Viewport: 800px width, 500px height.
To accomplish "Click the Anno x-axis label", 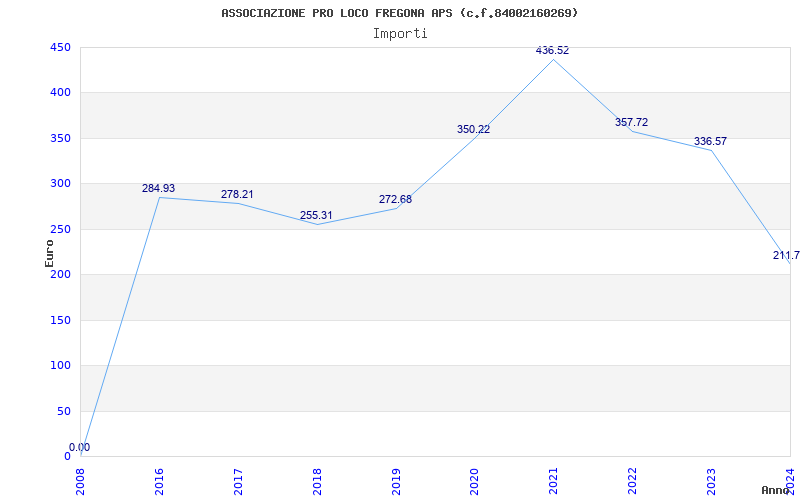I will (774, 490).
